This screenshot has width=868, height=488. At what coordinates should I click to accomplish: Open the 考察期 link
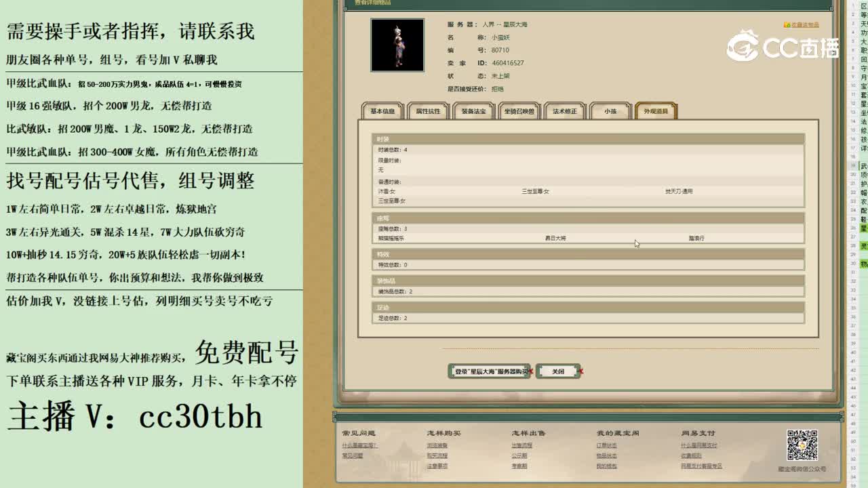(x=519, y=466)
